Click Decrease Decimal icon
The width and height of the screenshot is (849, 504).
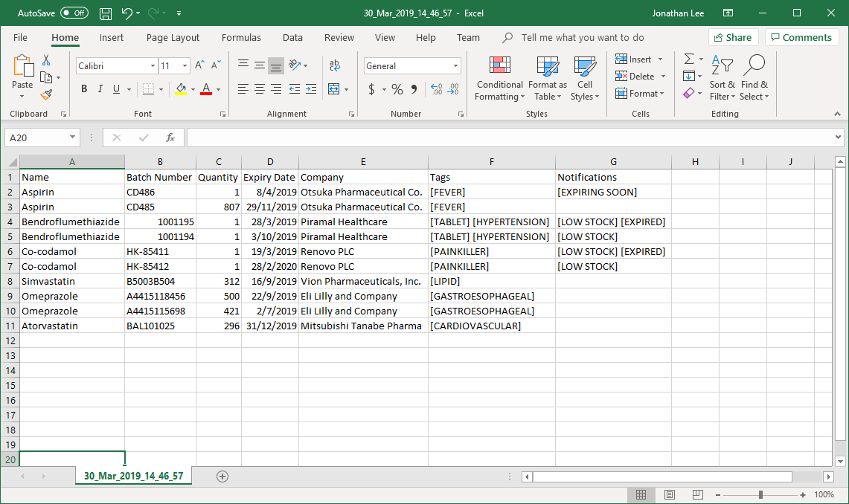point(453,89)
